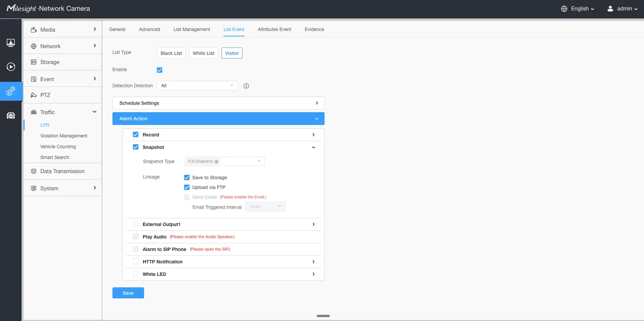Expand the Record options chevron
Screen dimensions: 644x321
[x=313, y=135]
